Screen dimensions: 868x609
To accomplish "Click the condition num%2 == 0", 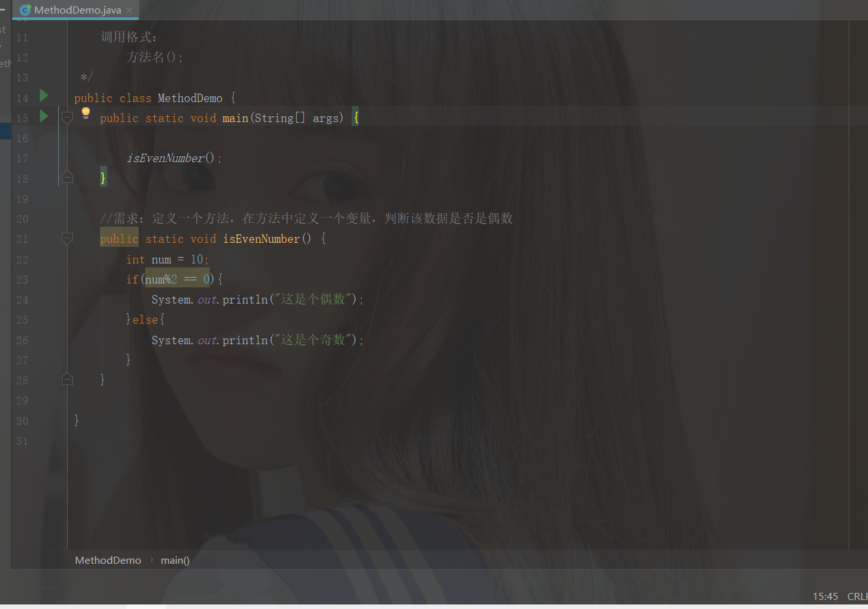I will point(177,279).
